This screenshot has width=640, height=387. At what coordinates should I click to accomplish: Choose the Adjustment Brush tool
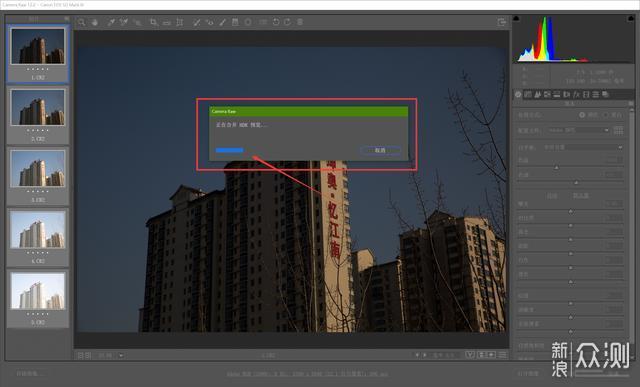[x=222, y=22]
